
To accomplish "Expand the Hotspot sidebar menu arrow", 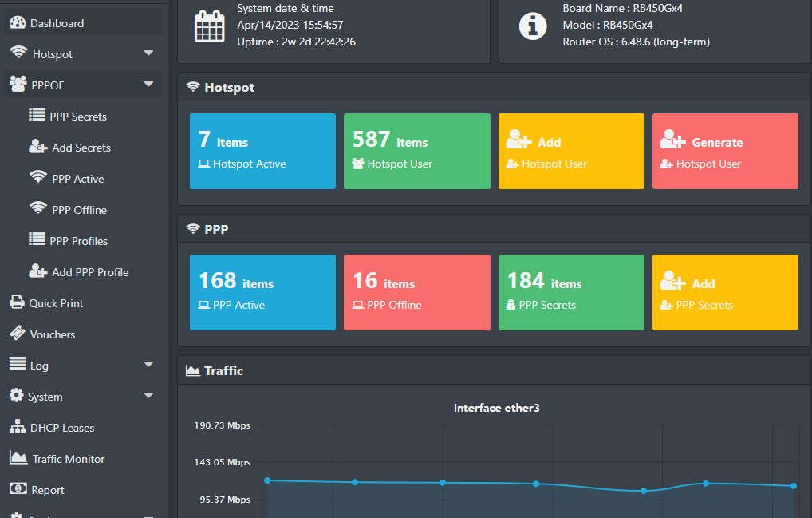I will point(148,53).
